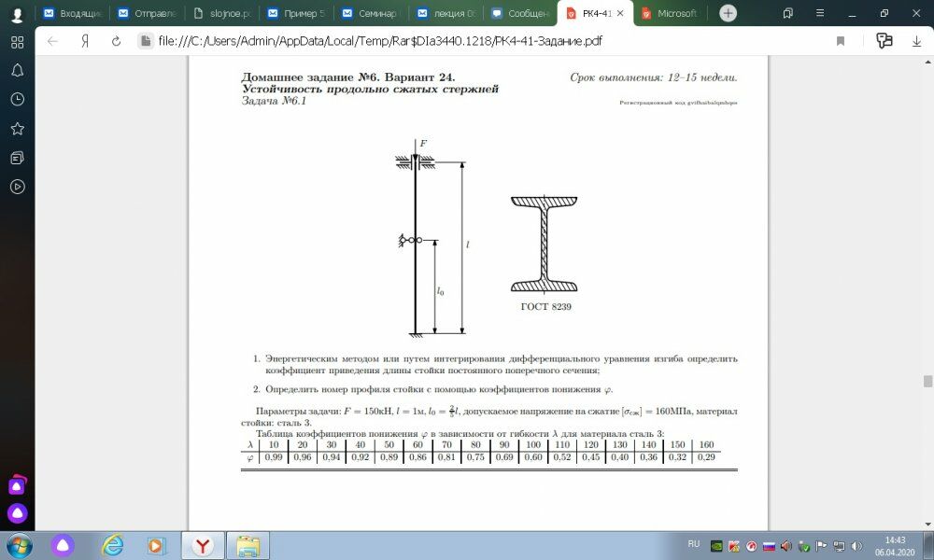Switch the RU keyboard language indicator
The height and width of the screenshot is (560, 934).
(693, 544)
